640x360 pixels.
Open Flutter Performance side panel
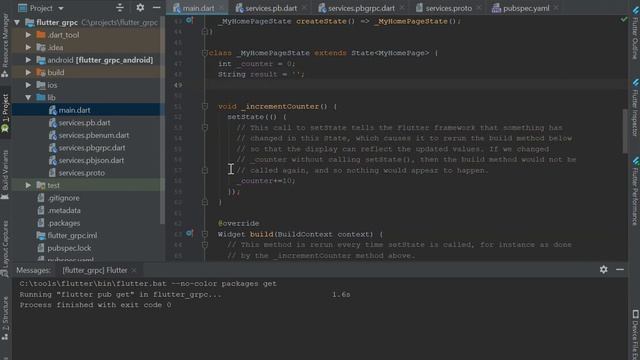click(x=635, y=192)
